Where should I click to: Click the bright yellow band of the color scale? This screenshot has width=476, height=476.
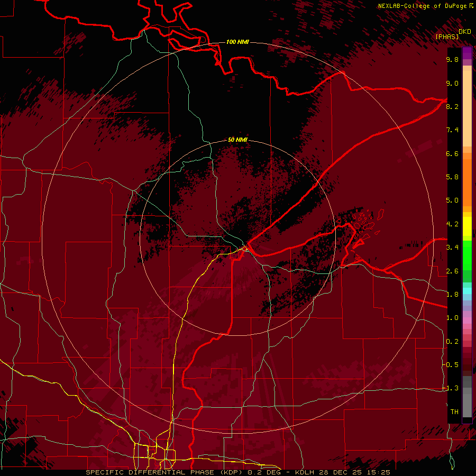coord(467,226)
